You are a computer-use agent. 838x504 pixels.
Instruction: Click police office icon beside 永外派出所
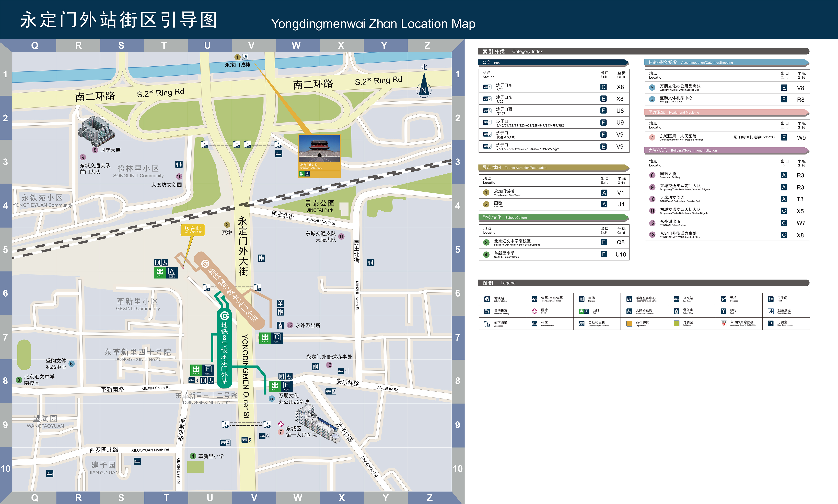[280, 325]
